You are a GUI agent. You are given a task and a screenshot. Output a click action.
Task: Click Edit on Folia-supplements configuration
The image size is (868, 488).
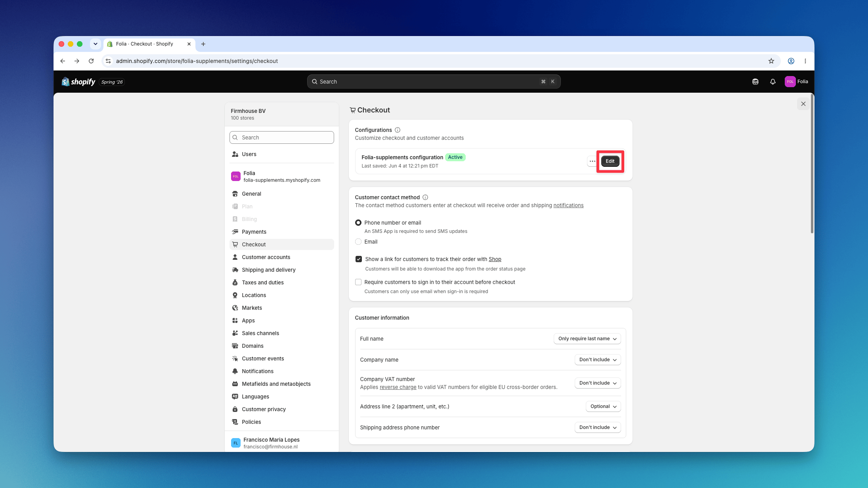click(610, 161)
